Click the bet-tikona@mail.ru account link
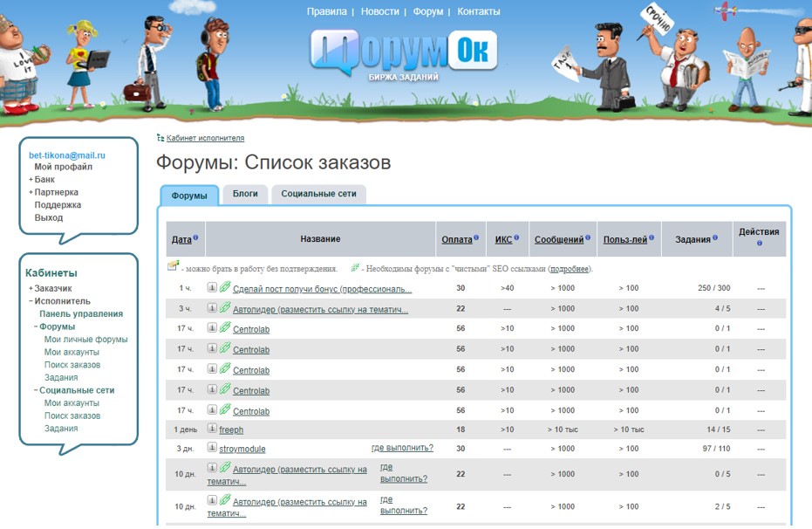 (x=67, y=155)
